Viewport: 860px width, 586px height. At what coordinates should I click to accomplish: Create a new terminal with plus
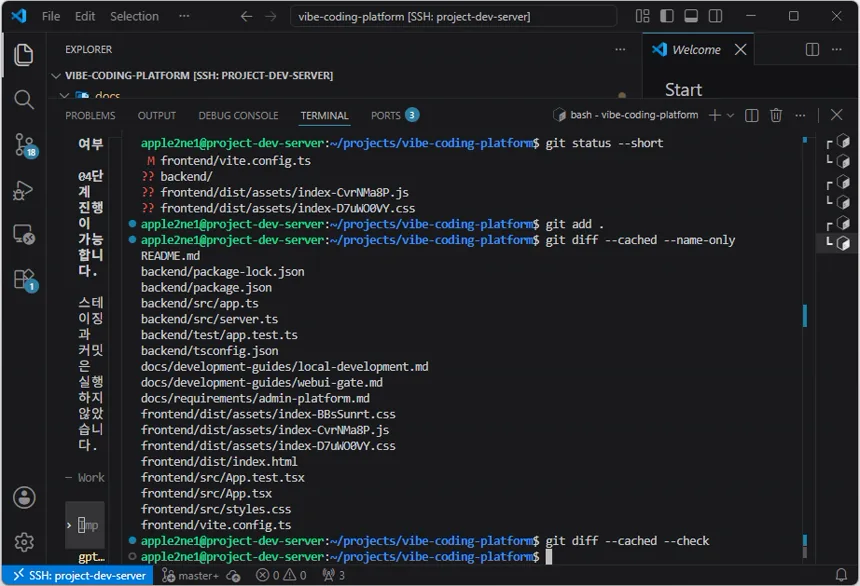[715, 115]
